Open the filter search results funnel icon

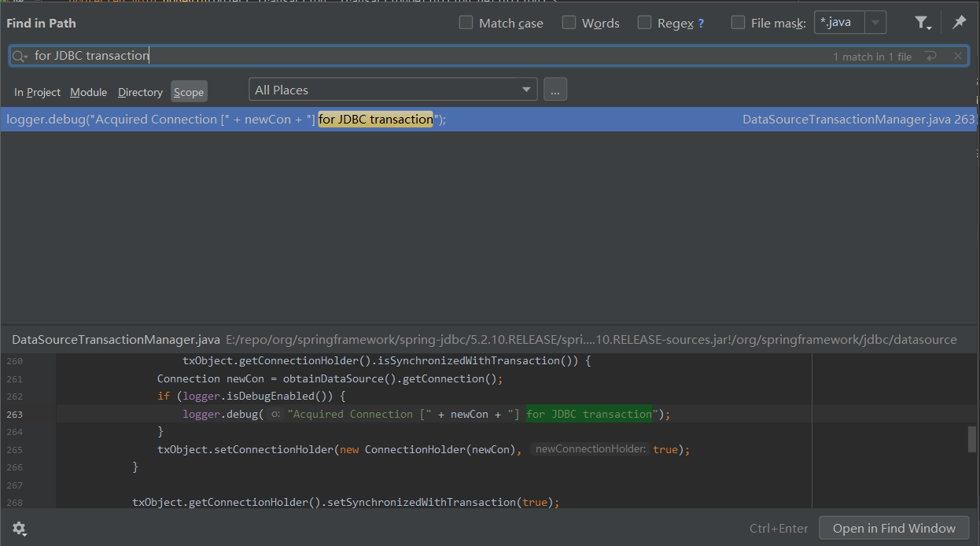coord(923,23)
